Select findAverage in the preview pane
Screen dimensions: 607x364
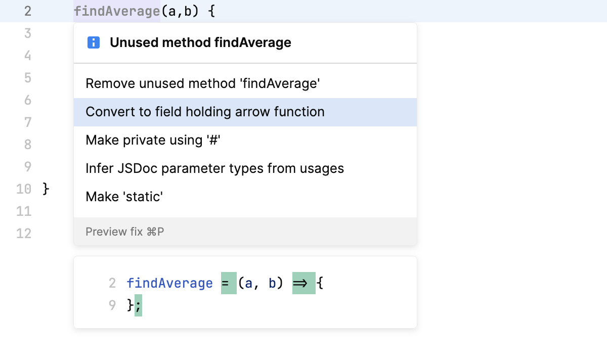pyautogui.click(x=170, y=283)
